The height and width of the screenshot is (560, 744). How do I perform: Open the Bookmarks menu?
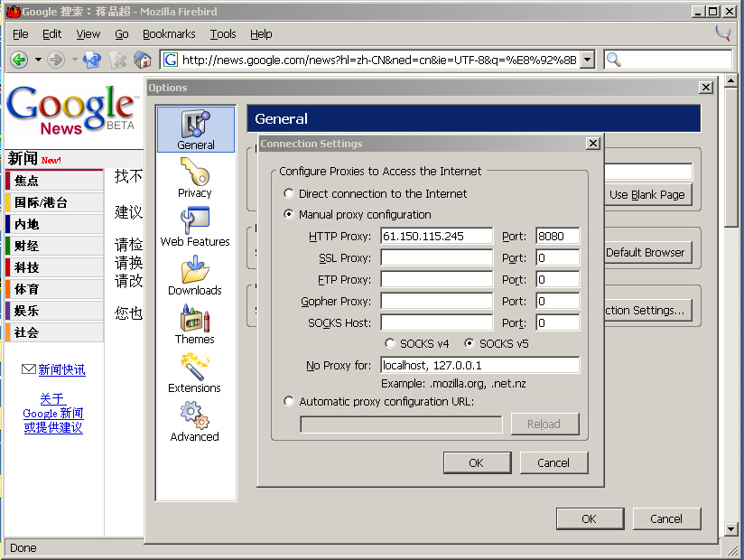coord(169,33)
